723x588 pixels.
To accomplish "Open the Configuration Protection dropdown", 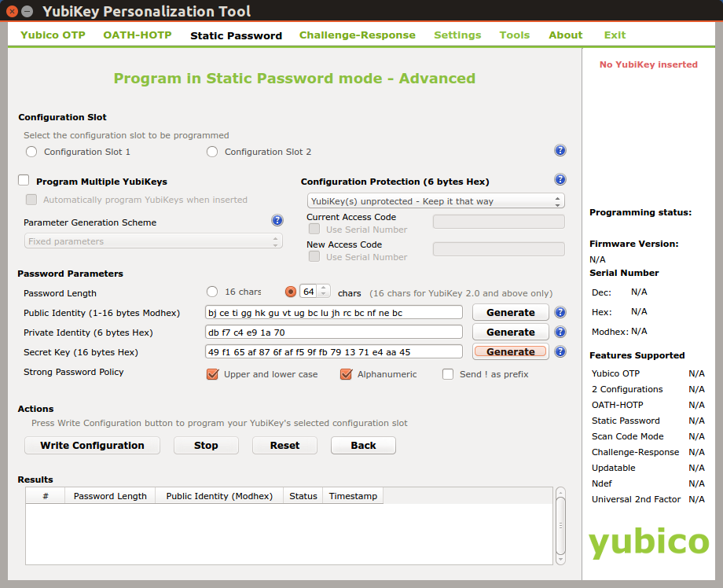I will click(x=435, y=201).
